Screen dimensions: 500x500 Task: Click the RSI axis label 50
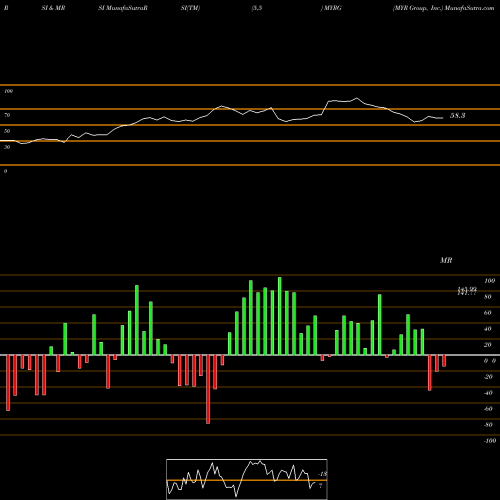(x=7, y=131)
